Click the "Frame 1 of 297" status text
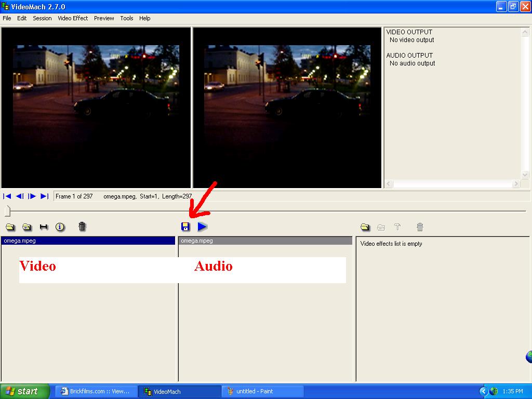532x399 pixels. coord(74,196)
